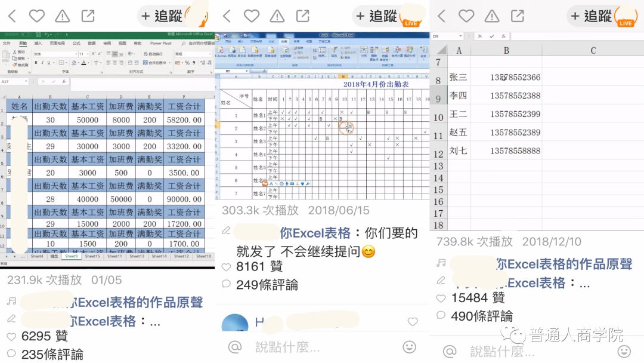Viewport: 644px width, 363px height.
Task: Open the font size 11 dropdown in left Excel
Action: [88, 54]
